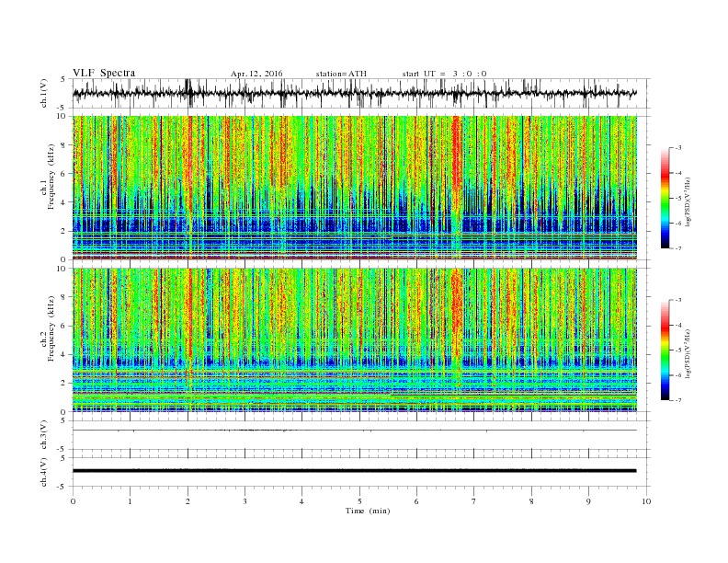Viewport: 728px width, 563px height.
Task: Click the 'Time (min)' axis title
Action: [368, 511]
